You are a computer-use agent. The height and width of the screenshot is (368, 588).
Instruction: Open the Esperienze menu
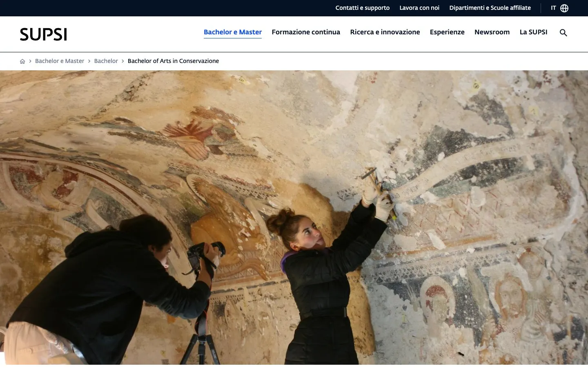point(447,32)
